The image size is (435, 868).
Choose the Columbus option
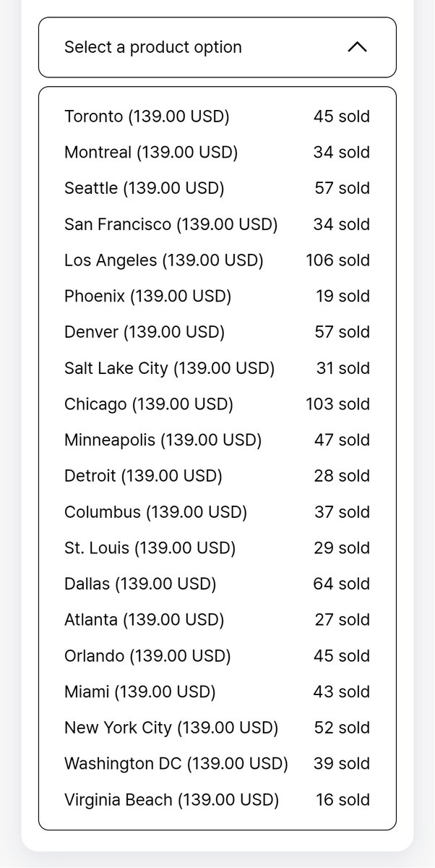point(217,512)
